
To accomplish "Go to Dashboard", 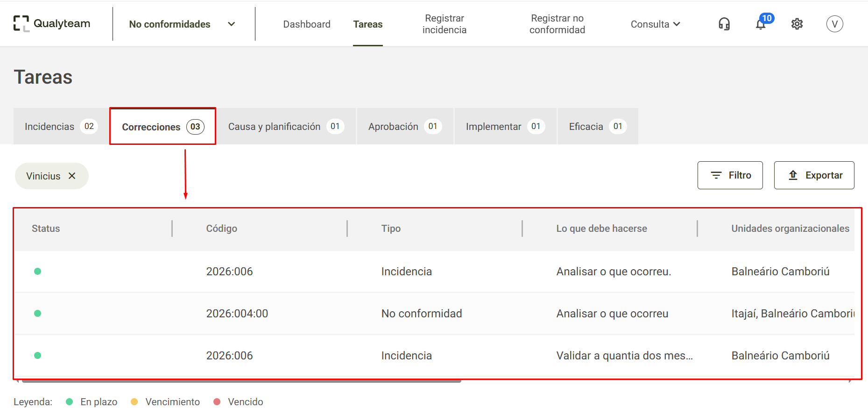I will 307,24.
